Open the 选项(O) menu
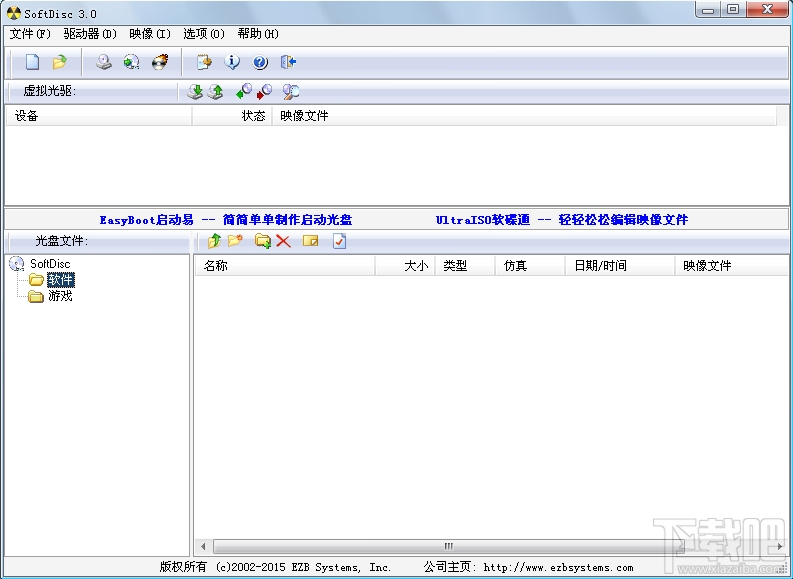This screenshot has width=793, height=579. tap(204, 34)
